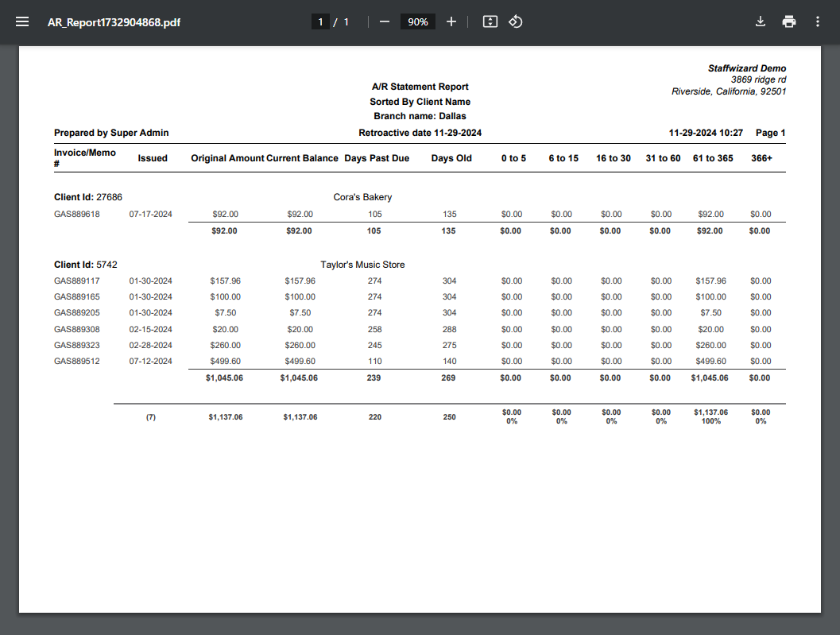Click the Cora's Bakery client name

[x=362, y=197]
